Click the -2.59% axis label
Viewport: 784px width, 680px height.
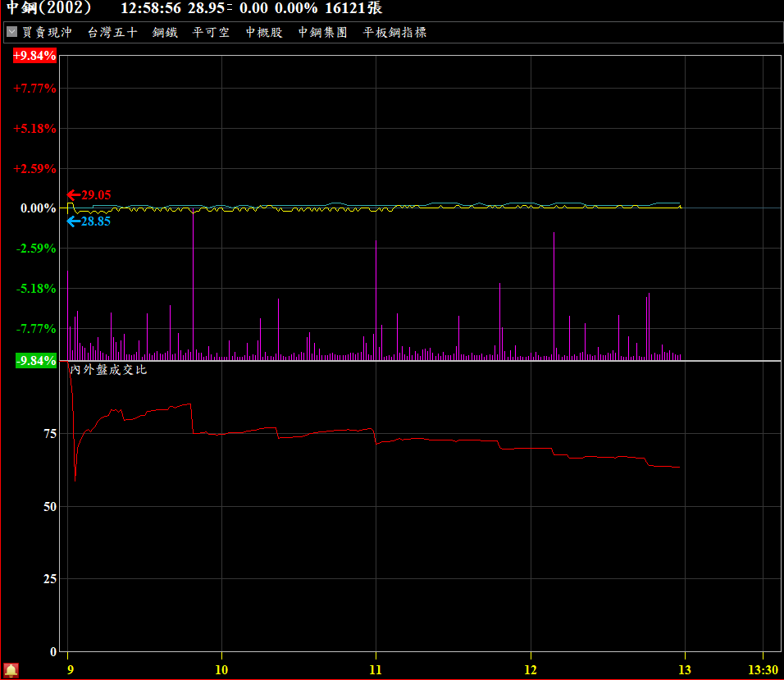coord(36,249)
